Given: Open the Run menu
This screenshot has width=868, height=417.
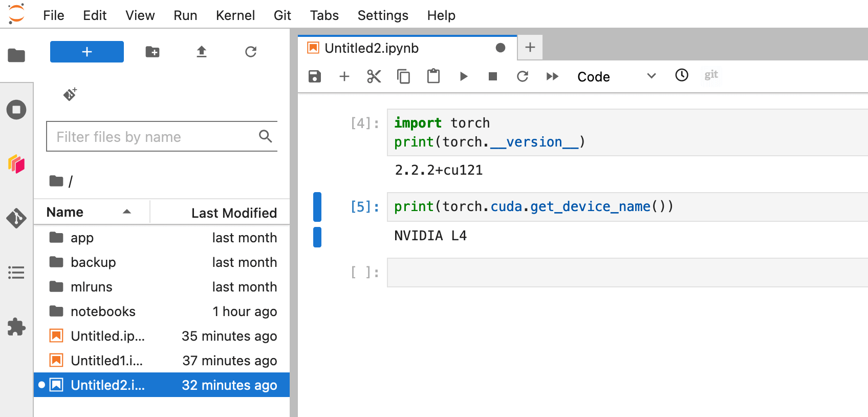Looking at the screenshot, I should (185, 15).
